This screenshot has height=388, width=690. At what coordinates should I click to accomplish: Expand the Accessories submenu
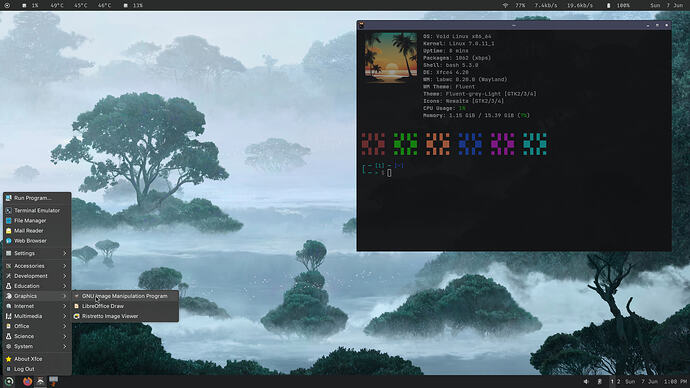tap(37, 266)
